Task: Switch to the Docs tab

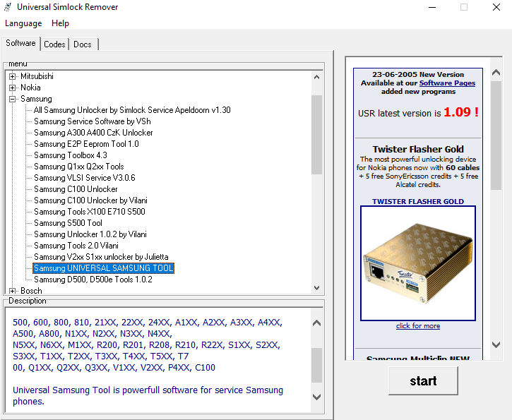Action: pyautogui.click(x=83, y=44)
